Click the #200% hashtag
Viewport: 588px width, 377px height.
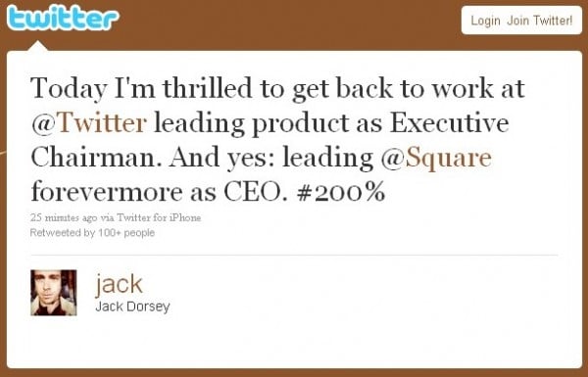[340, 192]
